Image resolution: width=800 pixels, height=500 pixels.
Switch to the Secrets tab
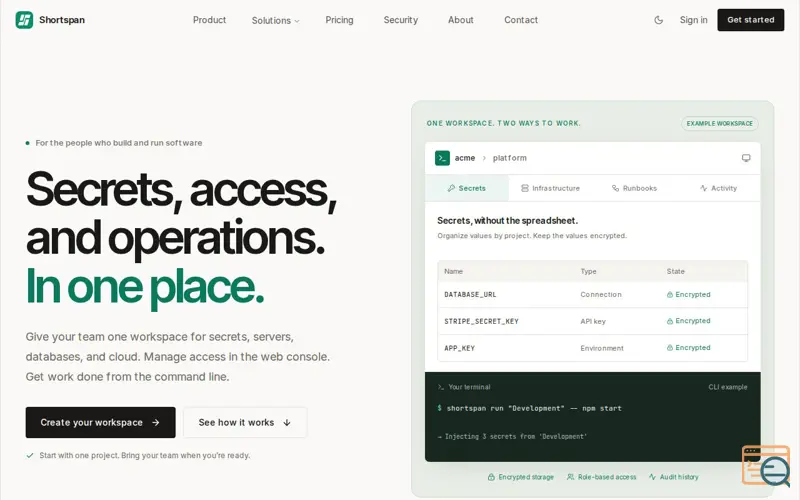466,188
